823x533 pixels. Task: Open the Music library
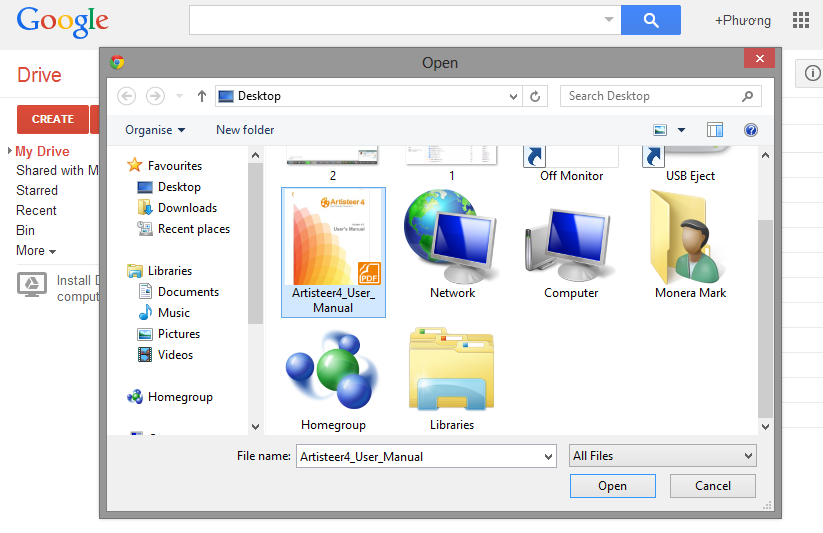[x=163, y=313]
